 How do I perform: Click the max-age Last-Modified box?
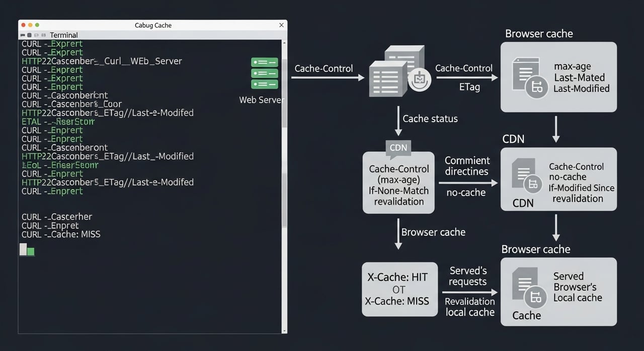[x=558, y=76]
